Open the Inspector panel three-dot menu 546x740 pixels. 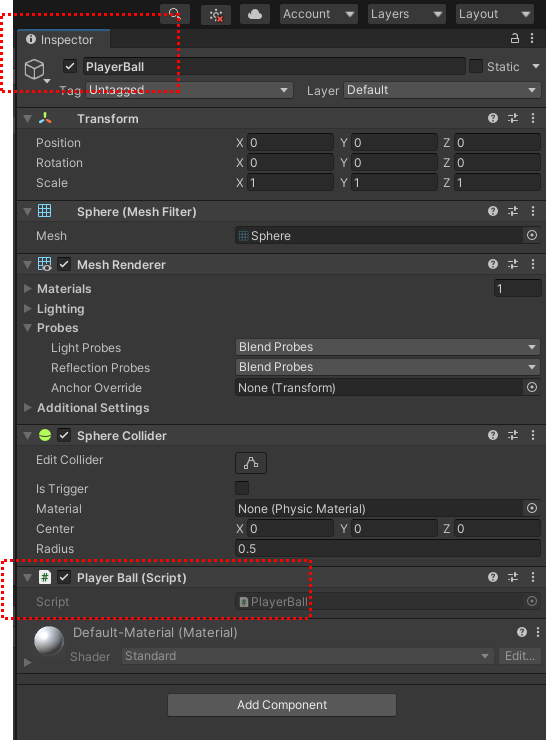(x=532, y=39)
